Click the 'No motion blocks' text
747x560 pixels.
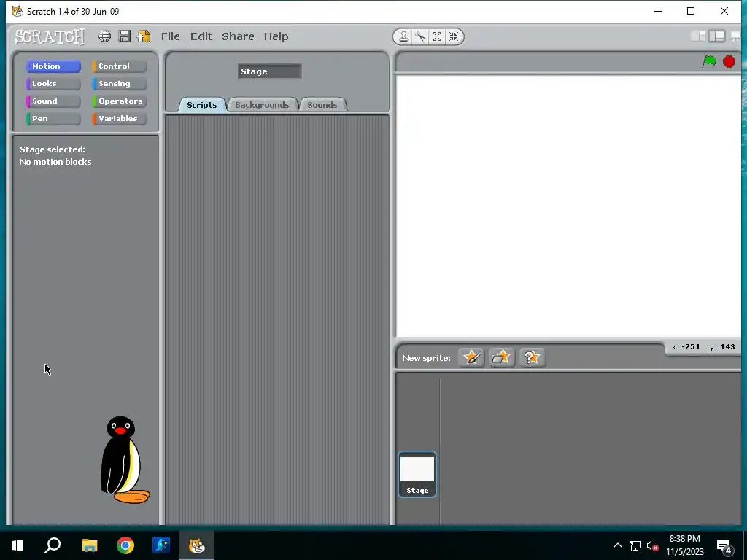[55, 162]
